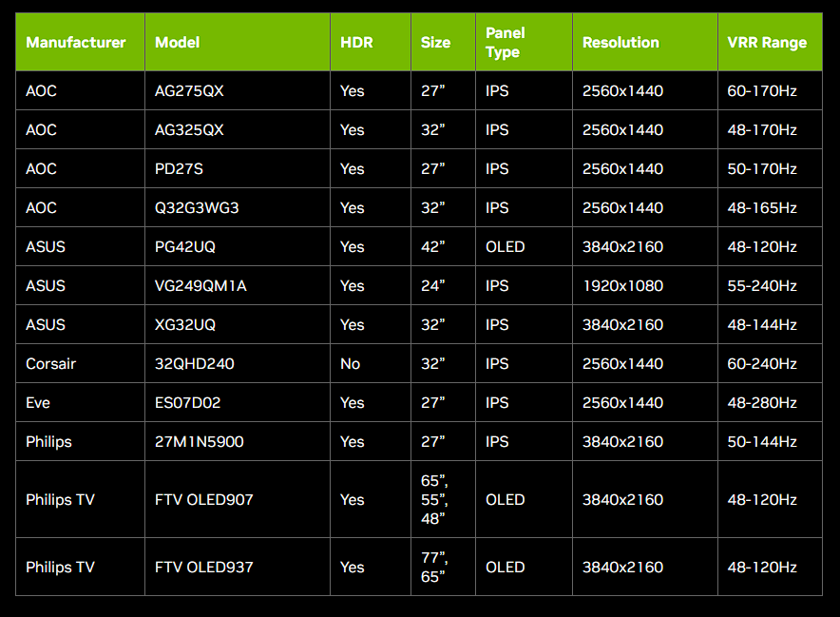Click the 65”, 55”, 48” size cell
Viewport: 840px width, 617px height.
point(443,500)
